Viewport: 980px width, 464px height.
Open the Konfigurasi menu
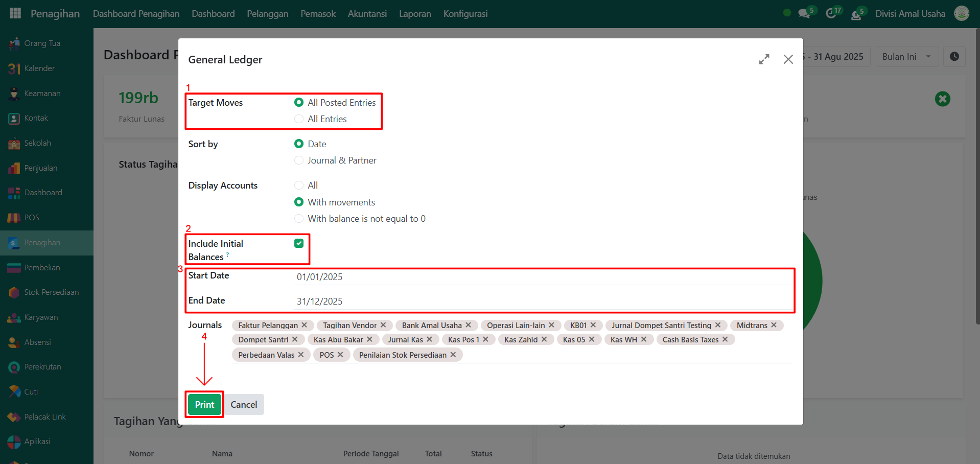click(x=465, y=14)
